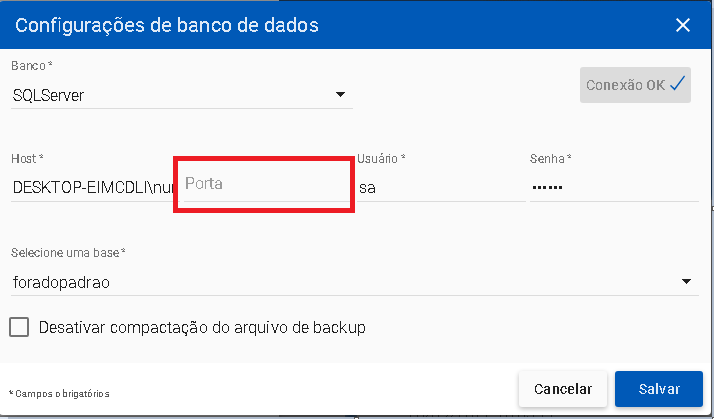The width and height of the screenshot is (714, 419).
Task: Click the checkmark icon beside Conexão OK
Action: (679, 85)
